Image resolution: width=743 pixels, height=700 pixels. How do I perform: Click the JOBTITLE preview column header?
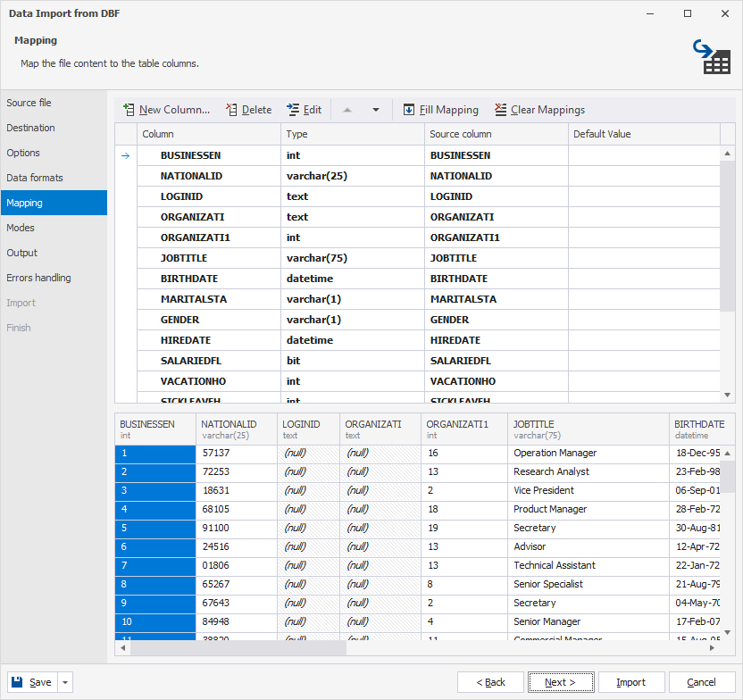point(588,429)
